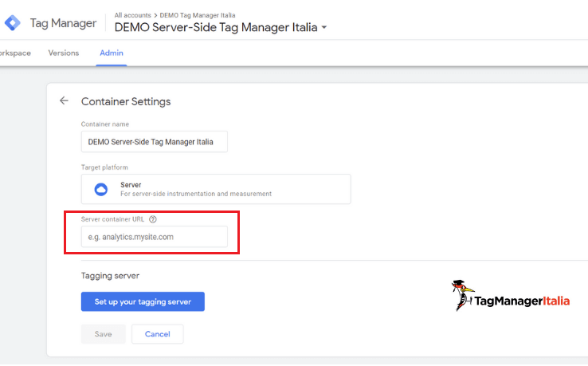Click into the Server container URL field

click(x=154, y=237)
